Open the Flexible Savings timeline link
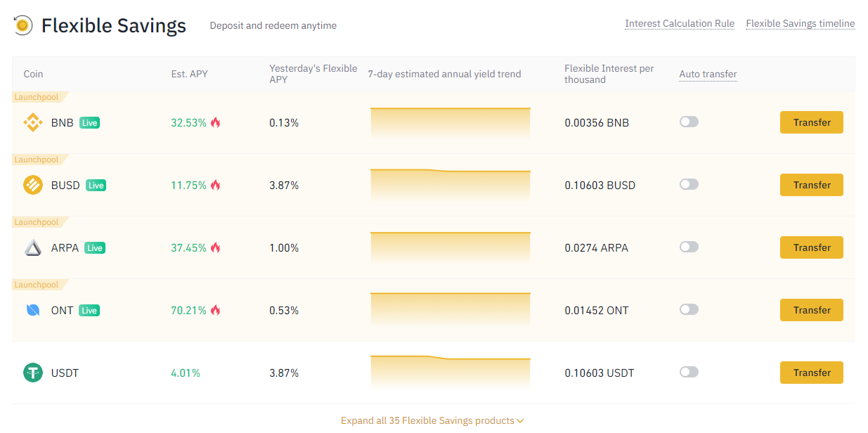The height and width of the screenshot is (433, 868). [801, 23]
